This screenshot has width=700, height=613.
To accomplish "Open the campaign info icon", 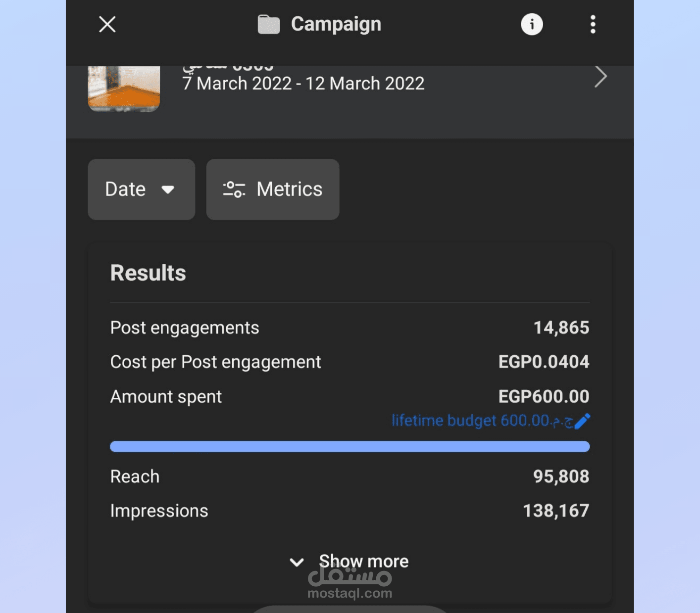I will pos(532,24).
